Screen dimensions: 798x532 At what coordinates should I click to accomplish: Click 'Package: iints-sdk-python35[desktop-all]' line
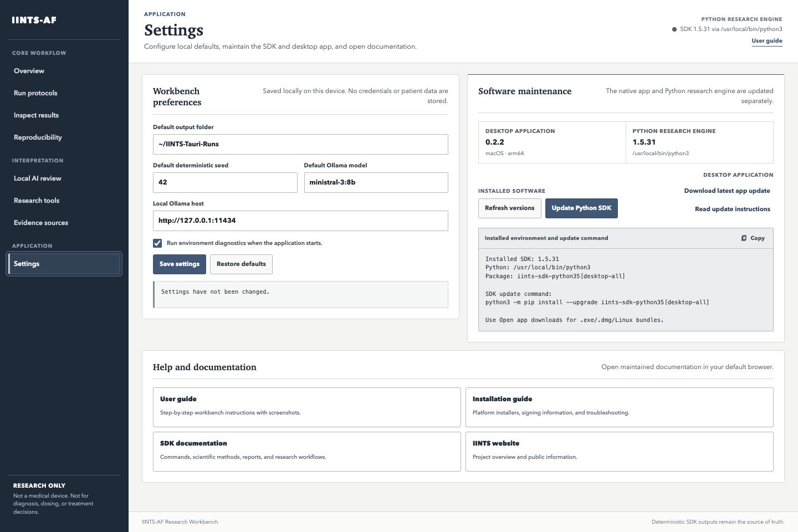point(555,277)
